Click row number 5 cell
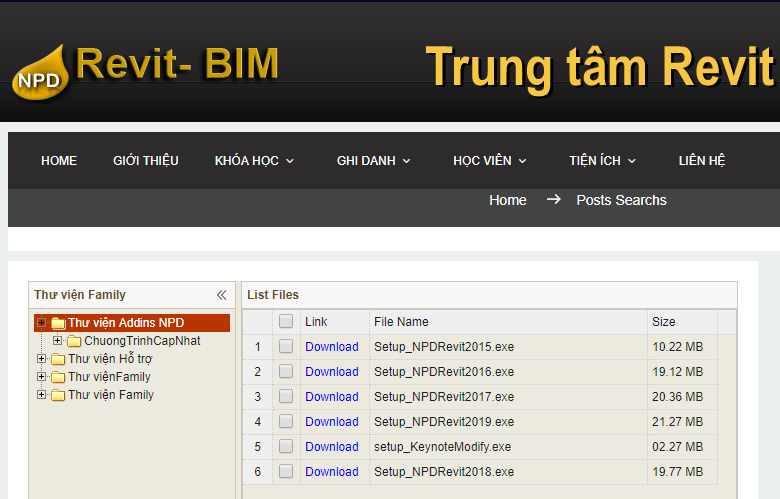Screen dimensions: 780x499 tap(257, 447)
